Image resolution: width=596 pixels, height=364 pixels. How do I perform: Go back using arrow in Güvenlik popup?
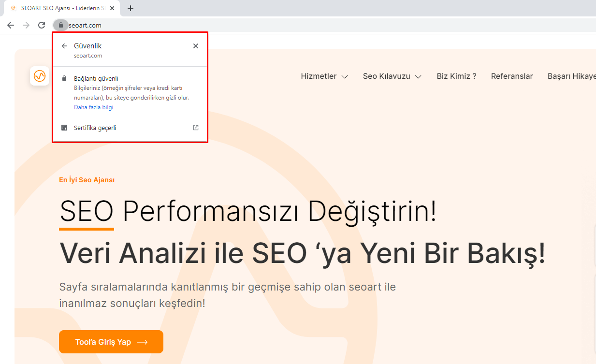[64, 46]
